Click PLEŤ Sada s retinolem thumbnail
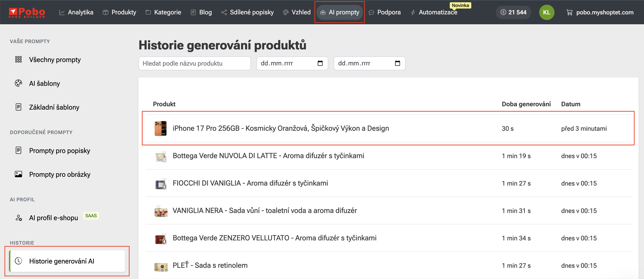This screenshot has width=644, height=279. [161, 267]
